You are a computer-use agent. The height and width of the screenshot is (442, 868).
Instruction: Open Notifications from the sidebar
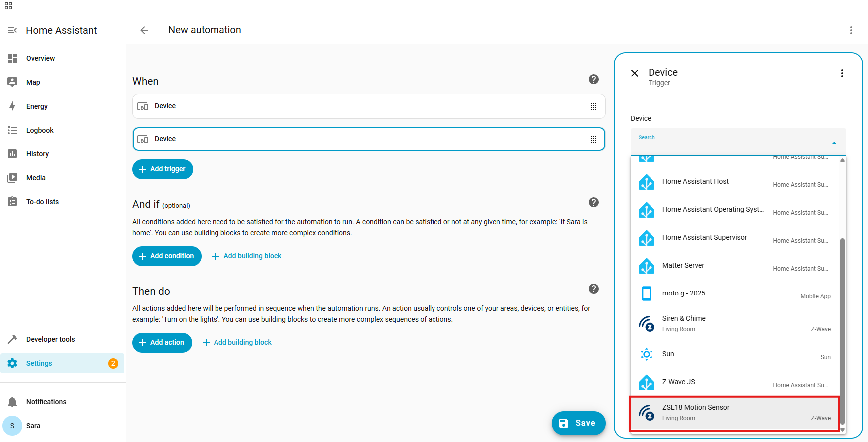click(62, 402)
